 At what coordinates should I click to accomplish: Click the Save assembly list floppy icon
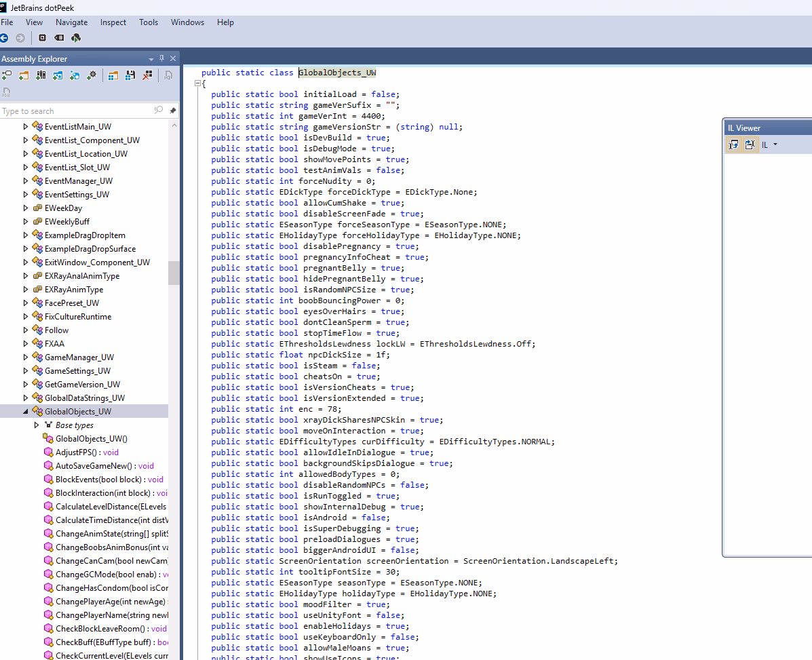point(130,75)
